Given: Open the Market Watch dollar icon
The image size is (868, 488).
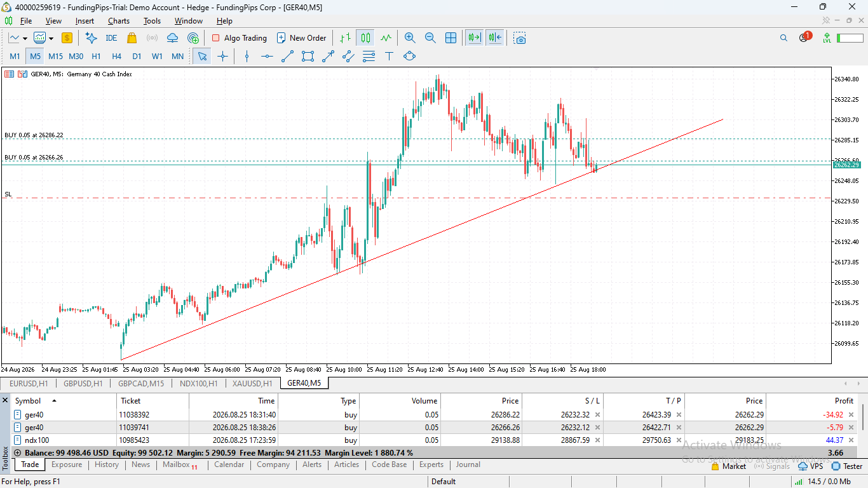Looking at the screenshot, I should (67, 38).
